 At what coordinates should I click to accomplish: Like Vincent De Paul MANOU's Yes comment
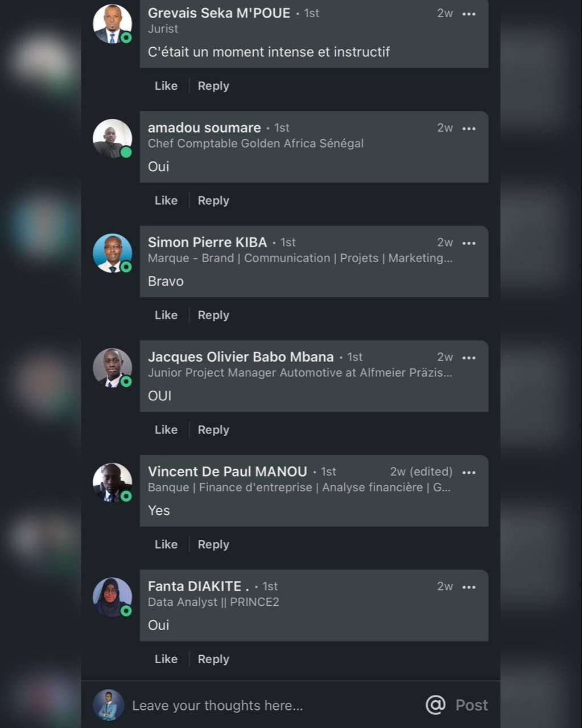pyautogui.click(x=166, y=544)
